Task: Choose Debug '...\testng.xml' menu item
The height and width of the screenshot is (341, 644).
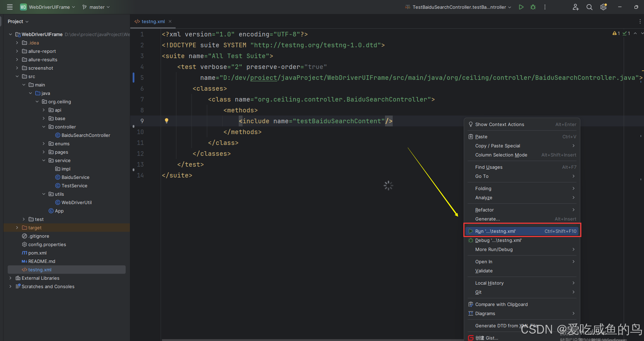Action: [x=522, y=240]
